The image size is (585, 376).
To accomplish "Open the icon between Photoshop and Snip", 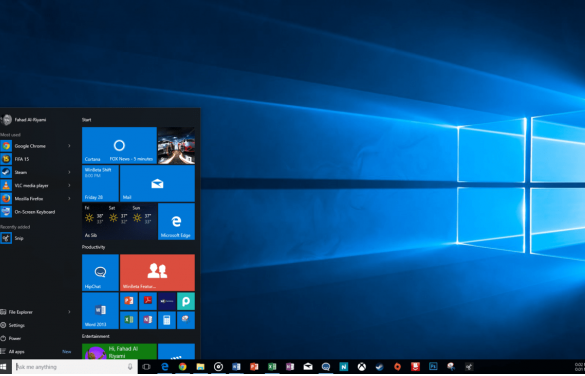I will click(x=451, y=367).
